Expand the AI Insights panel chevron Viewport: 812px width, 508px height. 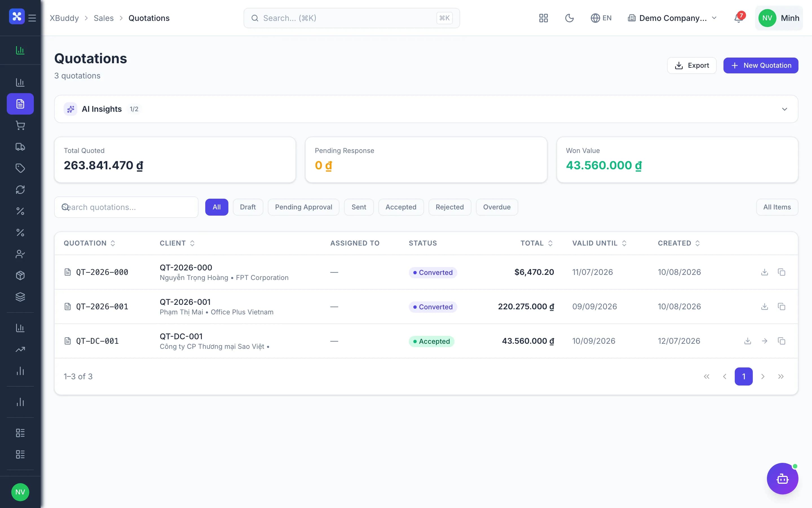tap(784, 109)
